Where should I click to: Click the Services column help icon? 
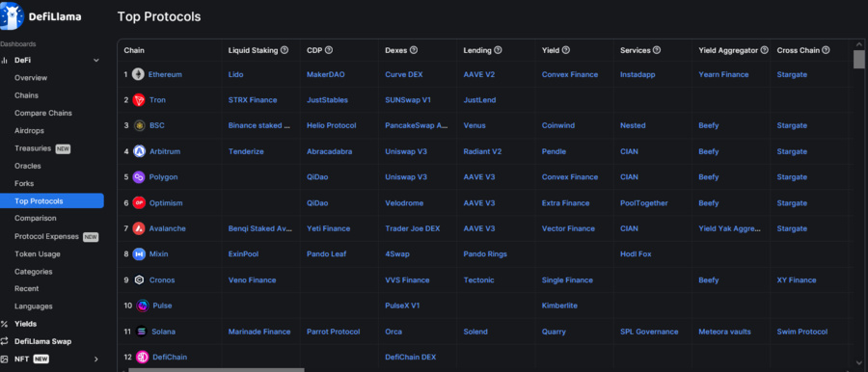pos(657,50)
